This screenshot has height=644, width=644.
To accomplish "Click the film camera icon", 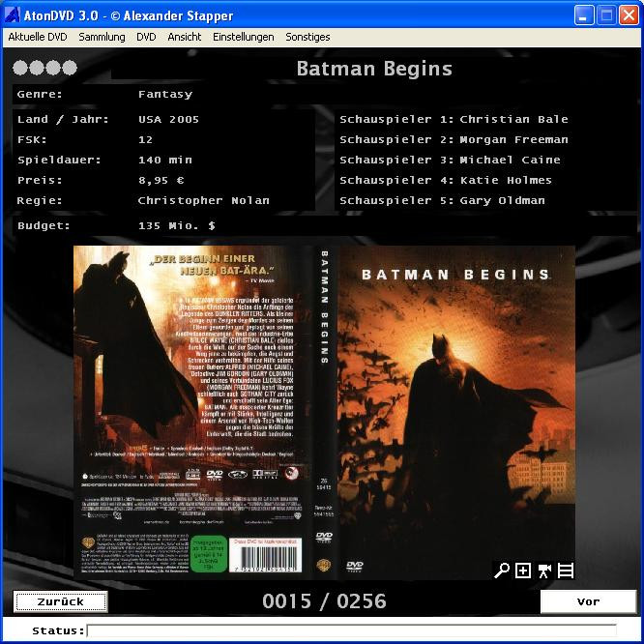I will (x=544, y=571).
